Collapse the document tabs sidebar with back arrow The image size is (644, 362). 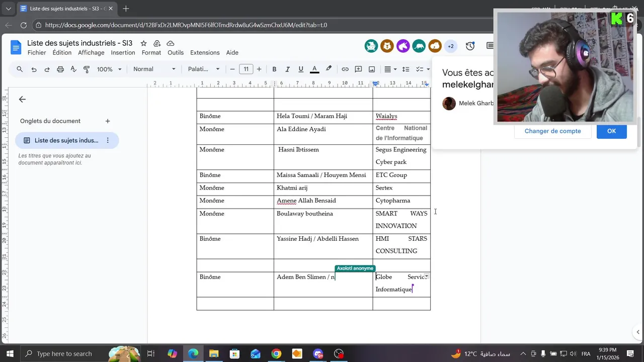coord(22,99)
